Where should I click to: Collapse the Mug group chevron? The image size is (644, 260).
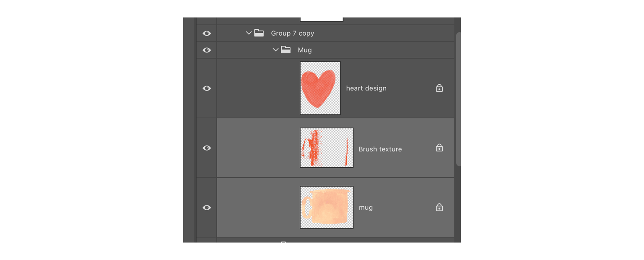tap(275, 49)
